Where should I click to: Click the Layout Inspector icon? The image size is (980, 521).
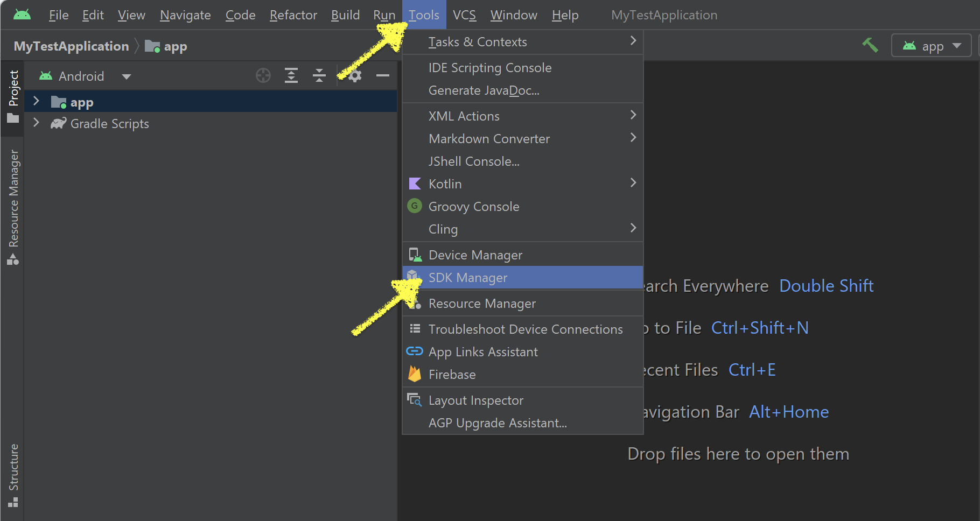click(415, 400)
